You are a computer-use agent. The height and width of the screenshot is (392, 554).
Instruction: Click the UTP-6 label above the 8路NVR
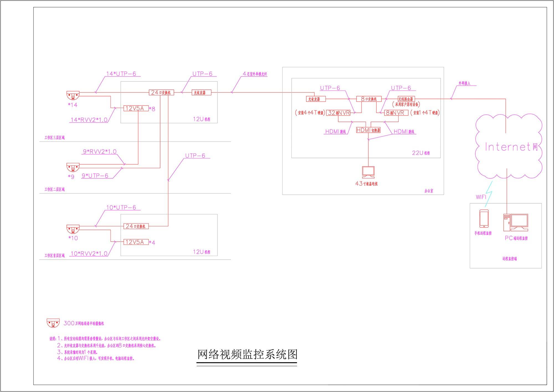coord(401,88)
